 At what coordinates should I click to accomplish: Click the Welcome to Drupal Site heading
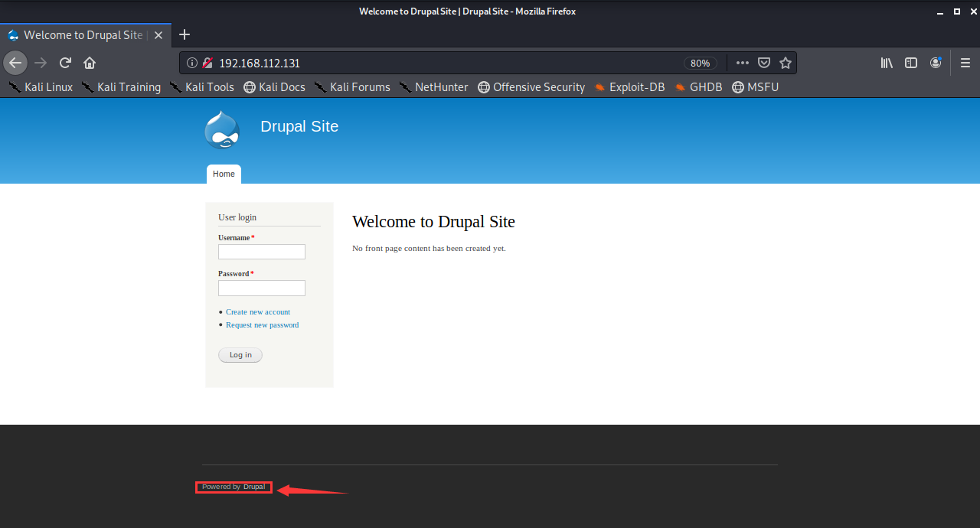click(x=433, y=222)
